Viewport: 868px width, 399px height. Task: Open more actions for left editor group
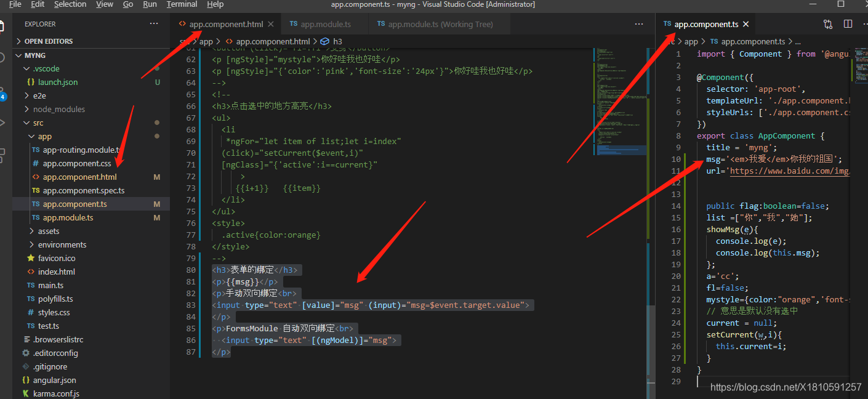point(639,24)
